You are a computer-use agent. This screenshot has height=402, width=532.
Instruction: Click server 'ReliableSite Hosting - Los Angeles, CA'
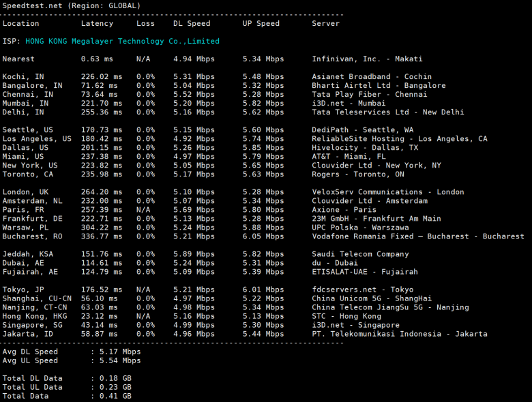click(x=399, y=138)
